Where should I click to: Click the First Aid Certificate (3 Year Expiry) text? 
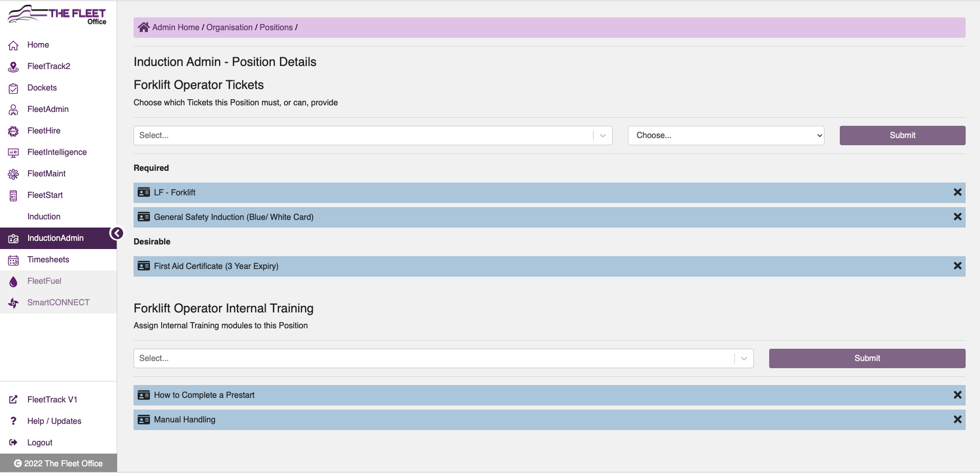216,266
